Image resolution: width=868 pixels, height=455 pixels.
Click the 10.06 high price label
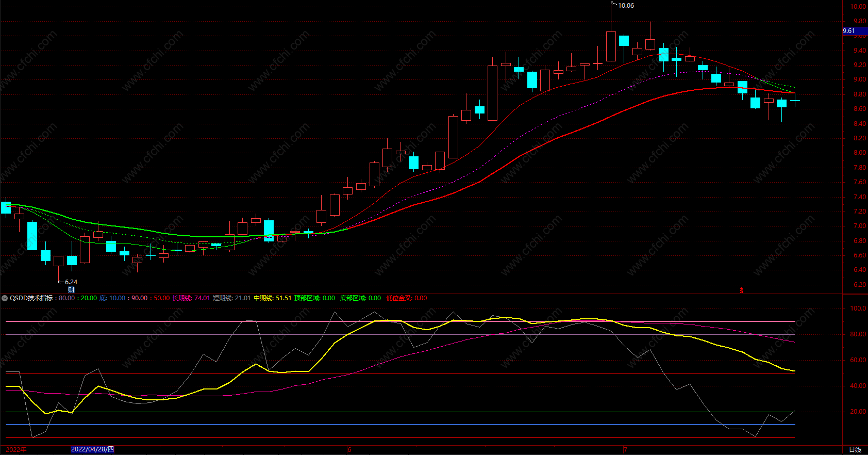[x=626, y=6]
